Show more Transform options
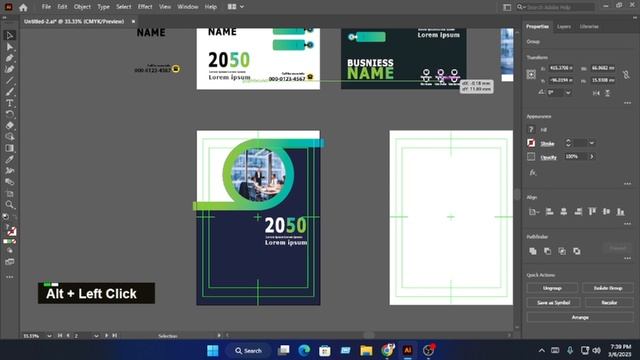The image size is (640, 360). 627,103
